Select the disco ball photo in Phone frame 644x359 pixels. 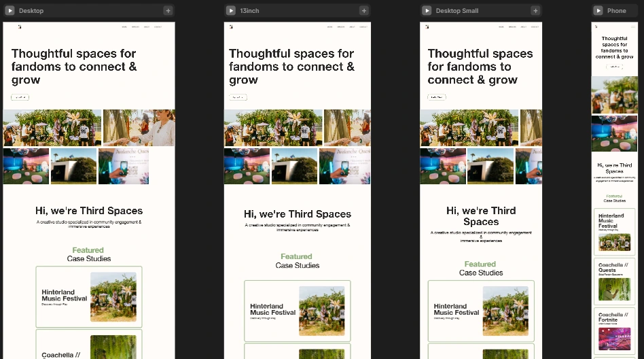point(614,134)
